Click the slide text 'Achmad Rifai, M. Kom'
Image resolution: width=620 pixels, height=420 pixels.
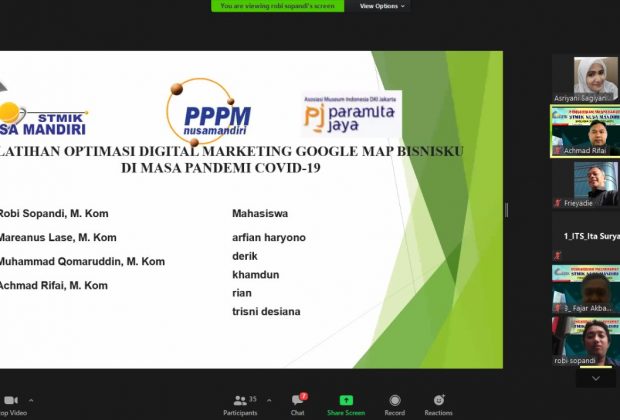[x=53, y=286]
